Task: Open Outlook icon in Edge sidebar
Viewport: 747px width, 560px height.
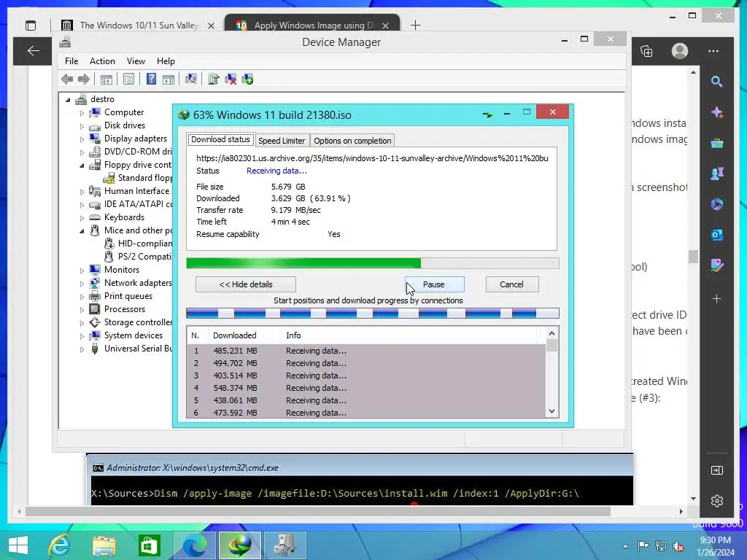Action: click(x=716, y=234)
